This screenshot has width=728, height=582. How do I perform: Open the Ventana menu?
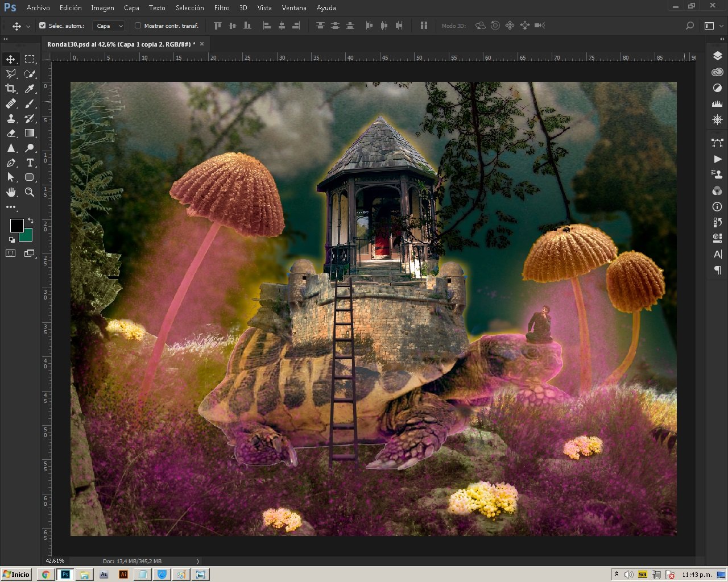click(x=294, y=8)
